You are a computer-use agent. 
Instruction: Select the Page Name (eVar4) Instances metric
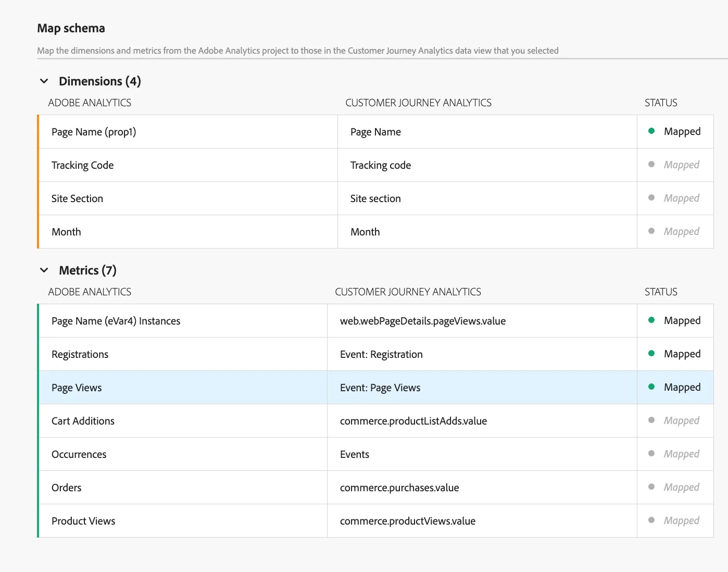(x=183, y=321)
